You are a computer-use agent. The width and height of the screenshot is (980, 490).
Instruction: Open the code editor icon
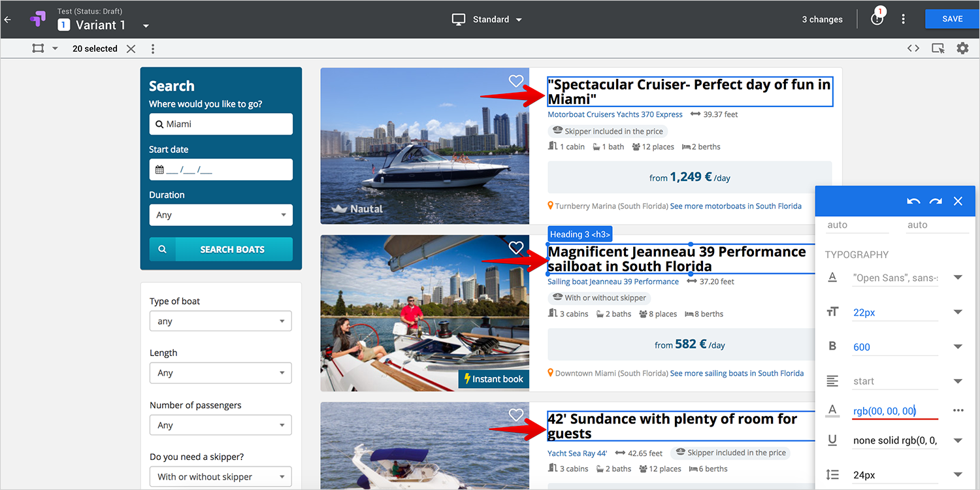click(x=913, y=48)
